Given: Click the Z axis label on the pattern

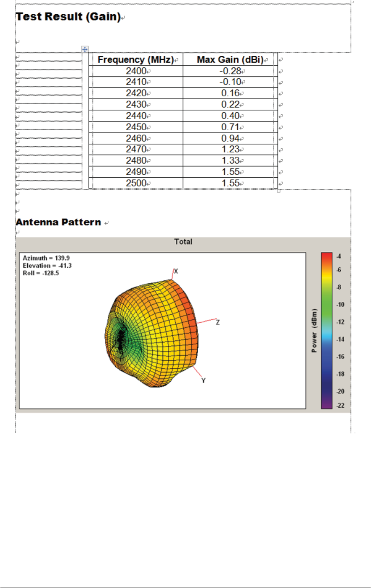Looking at the screenshot, I should click(218, 322).
